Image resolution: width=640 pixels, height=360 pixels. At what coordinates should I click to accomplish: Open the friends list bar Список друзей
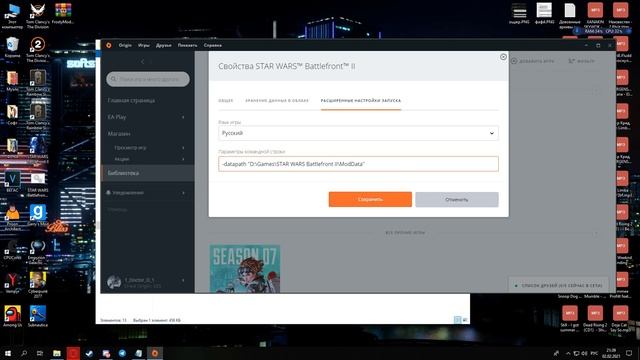[558, 285]
